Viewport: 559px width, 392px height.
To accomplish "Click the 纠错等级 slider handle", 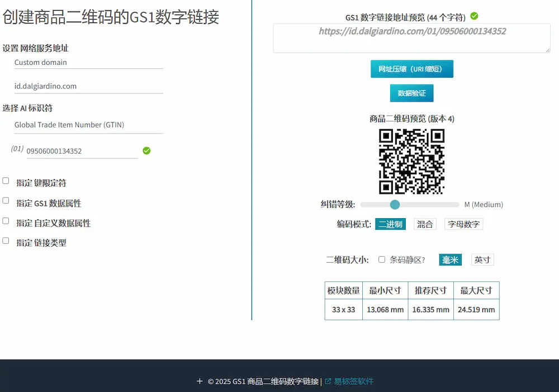I will pos(395,205).
